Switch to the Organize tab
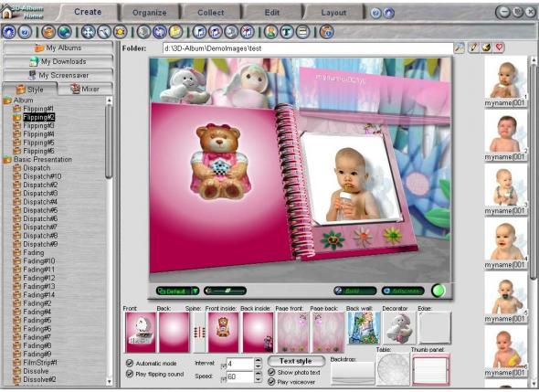The width and height of the screenshot is (539, 392). click(150, 13)
